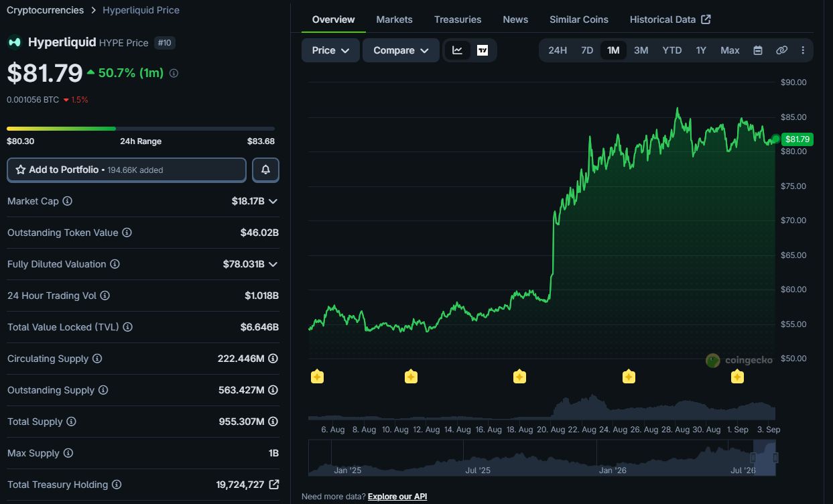
Task: Click info icon beside 563.427M value
Action: [273, 390]
